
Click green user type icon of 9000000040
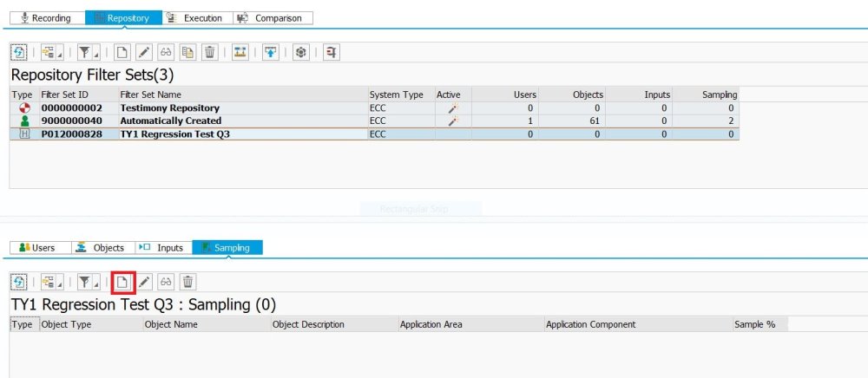pos(24,121)
